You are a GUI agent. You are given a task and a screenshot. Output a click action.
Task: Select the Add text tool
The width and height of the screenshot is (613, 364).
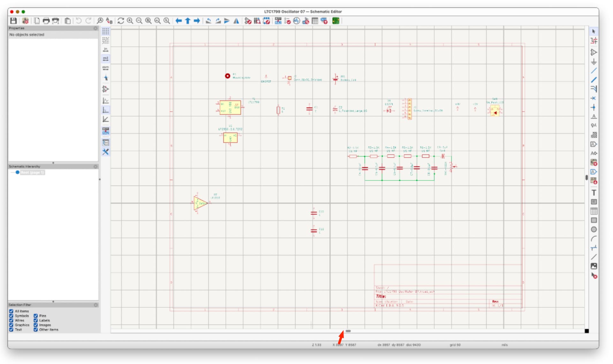pos(594,193)
